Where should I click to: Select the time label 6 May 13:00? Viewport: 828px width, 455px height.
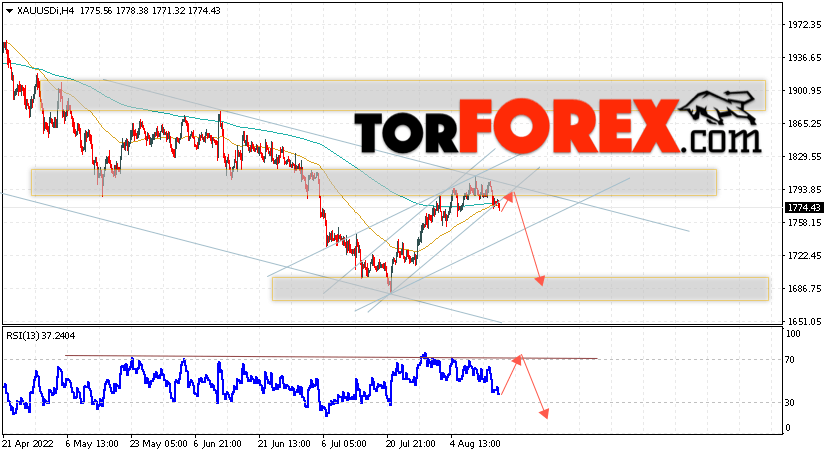click(91, 444)
